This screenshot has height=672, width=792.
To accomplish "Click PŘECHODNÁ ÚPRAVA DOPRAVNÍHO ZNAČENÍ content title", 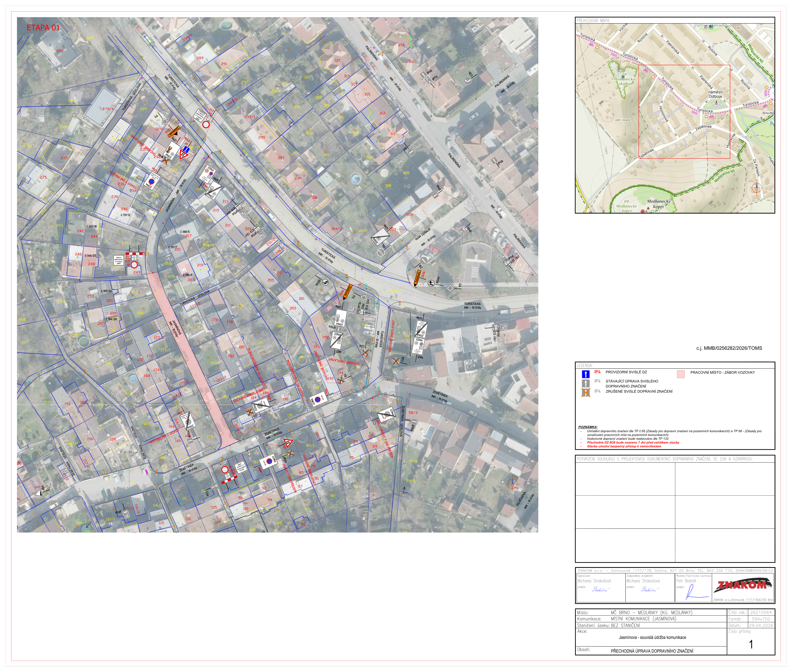I will point(652,651).
